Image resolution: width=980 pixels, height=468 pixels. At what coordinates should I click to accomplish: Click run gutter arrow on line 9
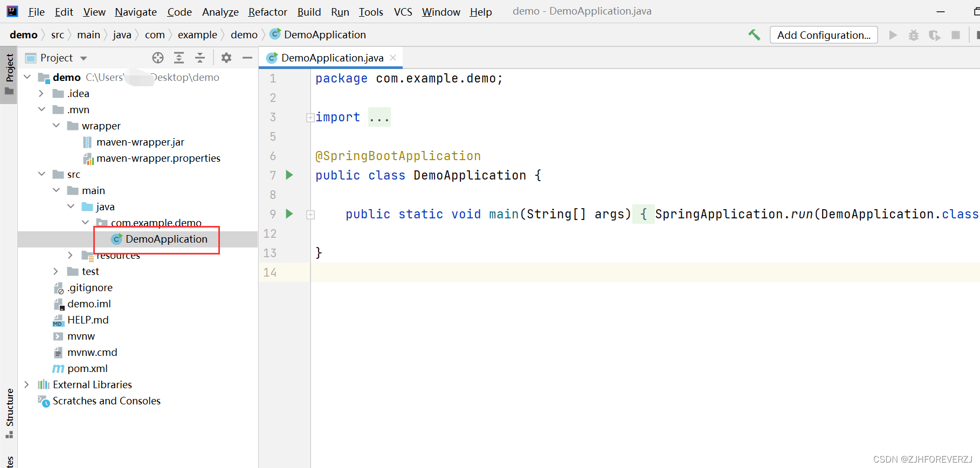point(289,214)
